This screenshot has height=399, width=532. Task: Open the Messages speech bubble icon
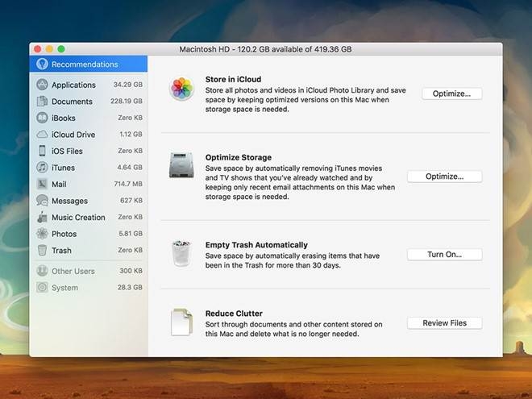(x=42, y=201)
